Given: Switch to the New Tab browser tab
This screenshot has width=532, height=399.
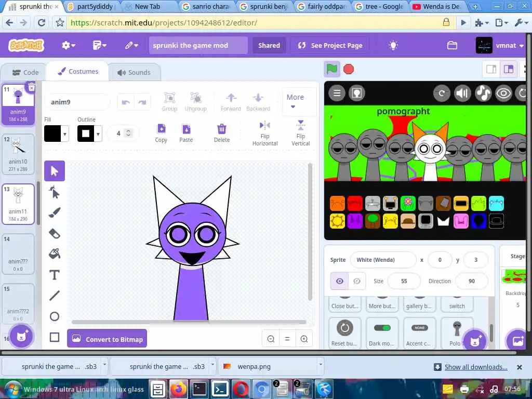Looking at the screenshot, I should pyautogui.click(x=147, y=6).
